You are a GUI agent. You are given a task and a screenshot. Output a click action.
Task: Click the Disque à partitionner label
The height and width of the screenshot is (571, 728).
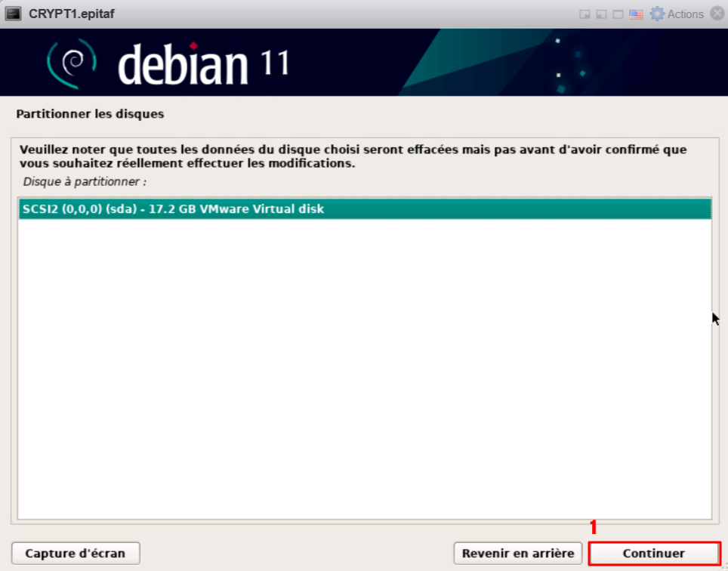[x=85, y=182]
